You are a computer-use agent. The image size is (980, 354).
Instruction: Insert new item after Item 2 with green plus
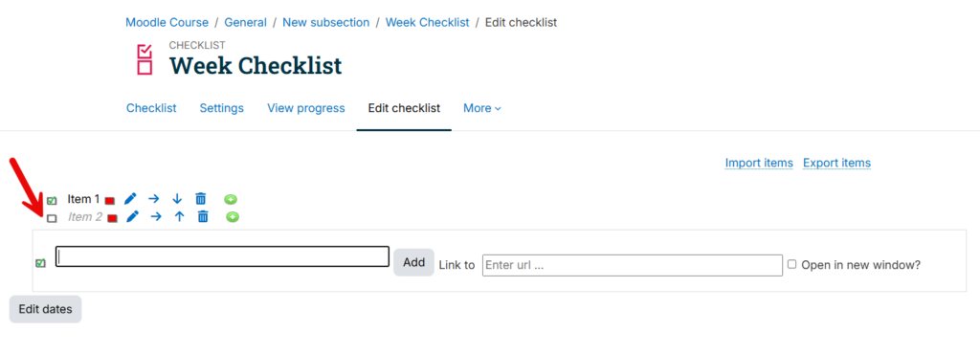tap(233, 217)
